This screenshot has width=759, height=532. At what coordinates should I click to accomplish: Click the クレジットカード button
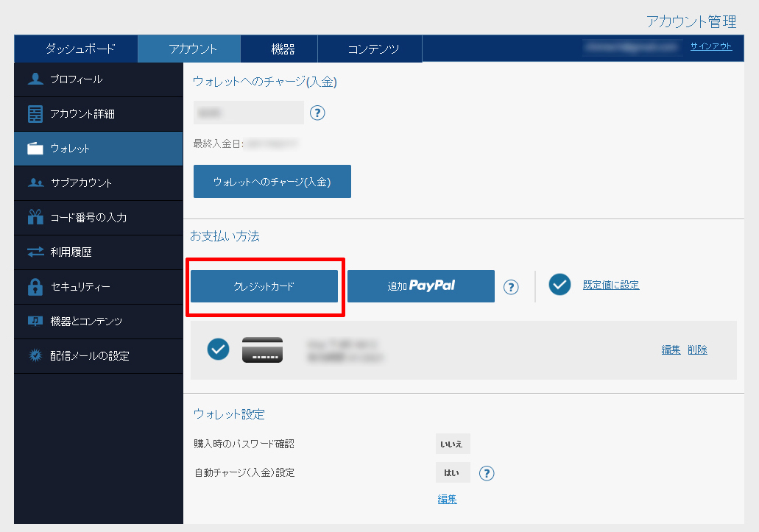(x=264, y=286)
